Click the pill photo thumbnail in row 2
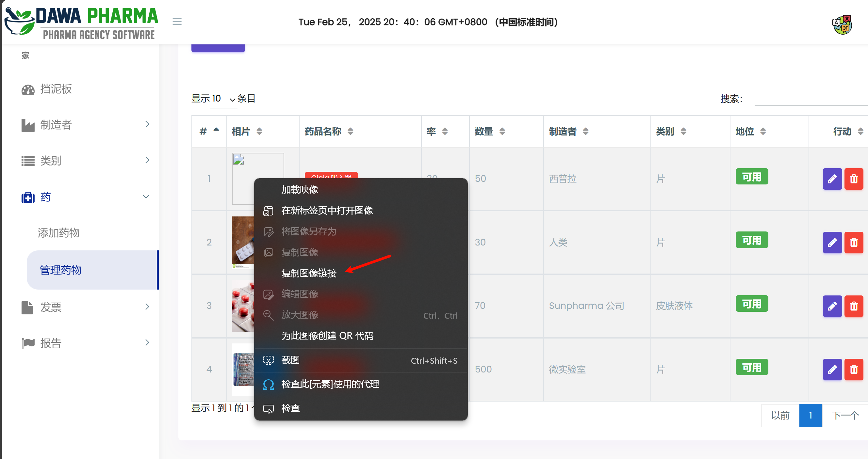The height and width of the screenshot is (459, 868). 243,243
